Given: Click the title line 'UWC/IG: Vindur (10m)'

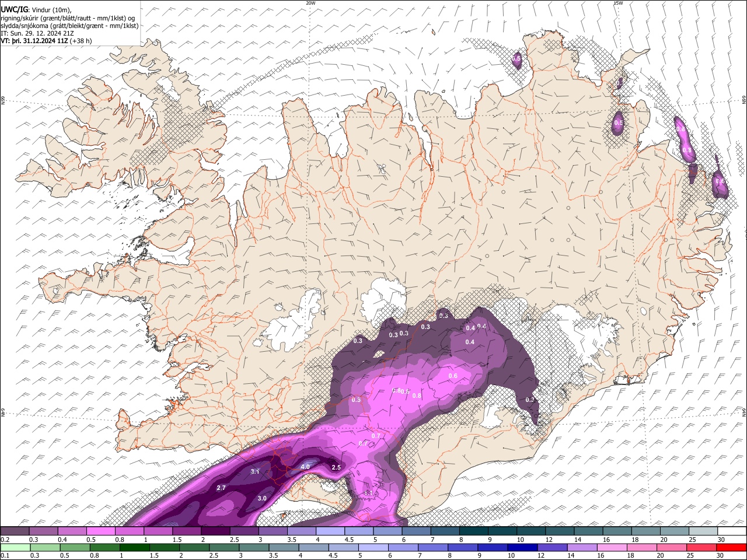Looking at the screenshot, I should (x=37, y=10).
